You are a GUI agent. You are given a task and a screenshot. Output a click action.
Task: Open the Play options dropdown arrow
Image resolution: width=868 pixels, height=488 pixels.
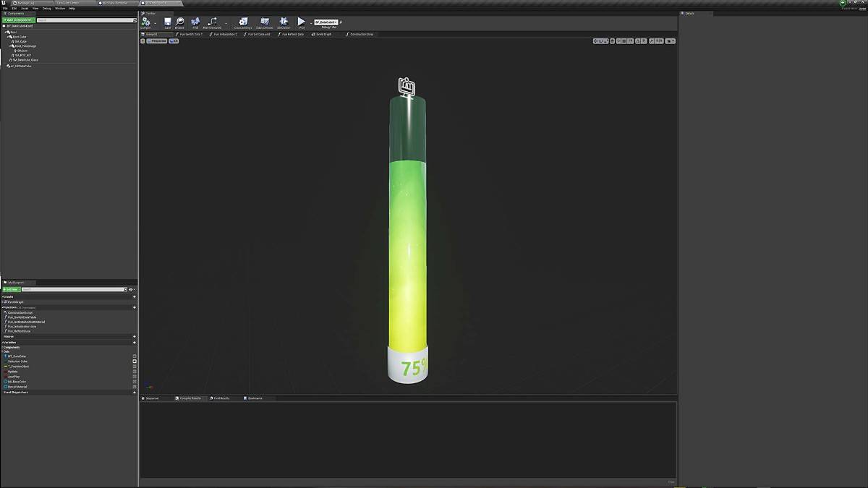tap(311, 23)
